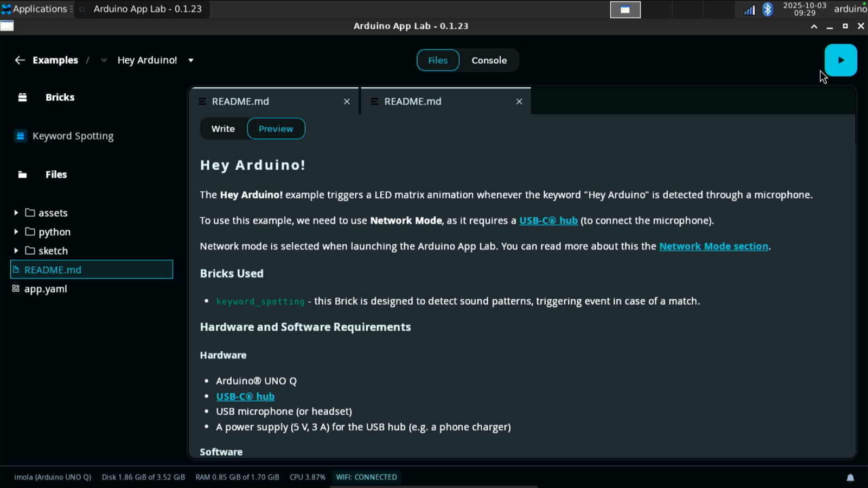Screen dimensions: 868x488
Task: Open the Keyword Spotting brick
Action: tap(73, 136)
